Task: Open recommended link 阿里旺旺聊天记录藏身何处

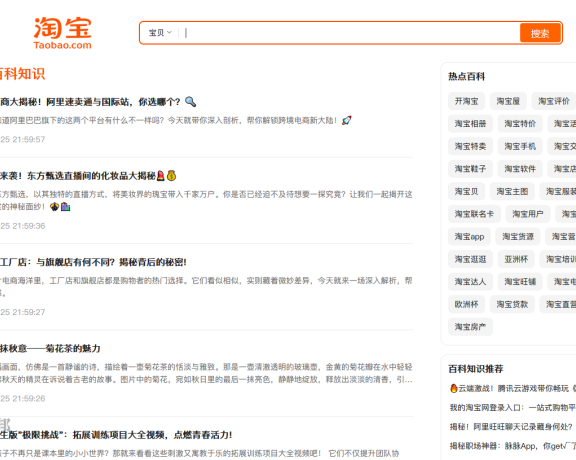Action: click(511, 427)
